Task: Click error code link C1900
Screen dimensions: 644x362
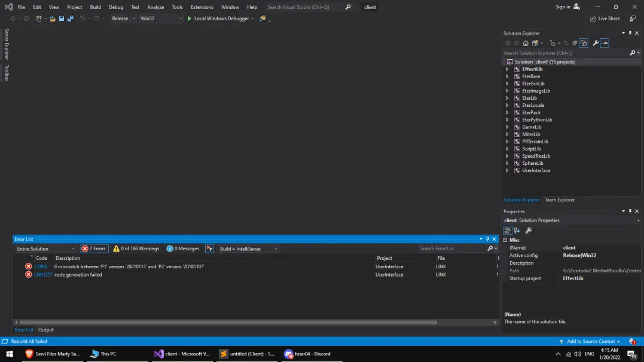Action: 41,266
